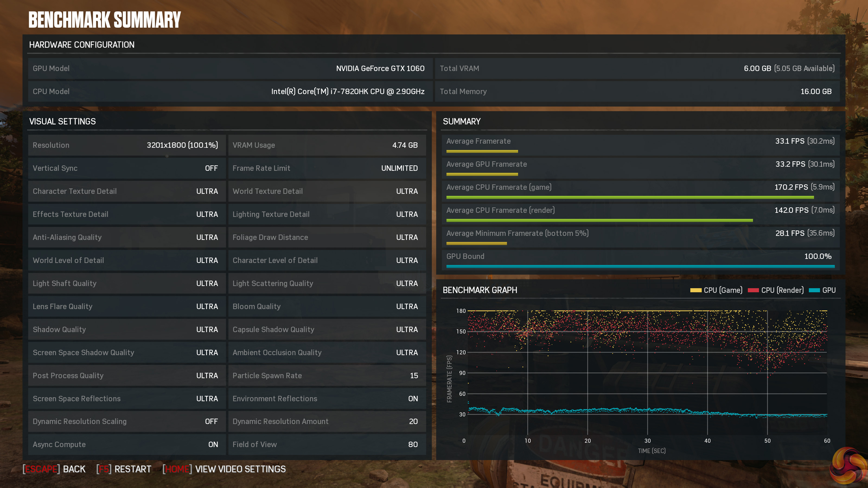Click the Hardware Configuration section header
Screen dimensions: 868x488
82,45
